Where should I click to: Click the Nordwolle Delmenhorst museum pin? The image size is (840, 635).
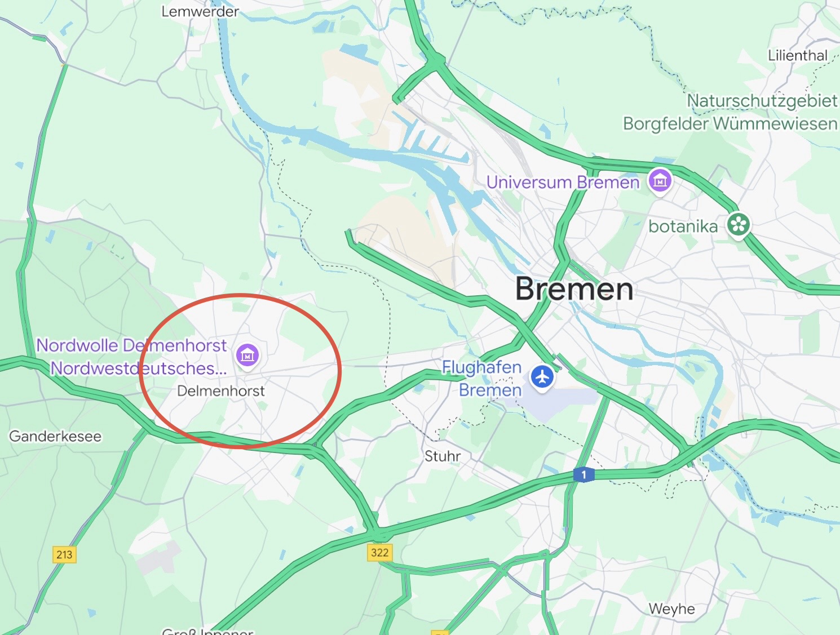[x=247, y=356]
